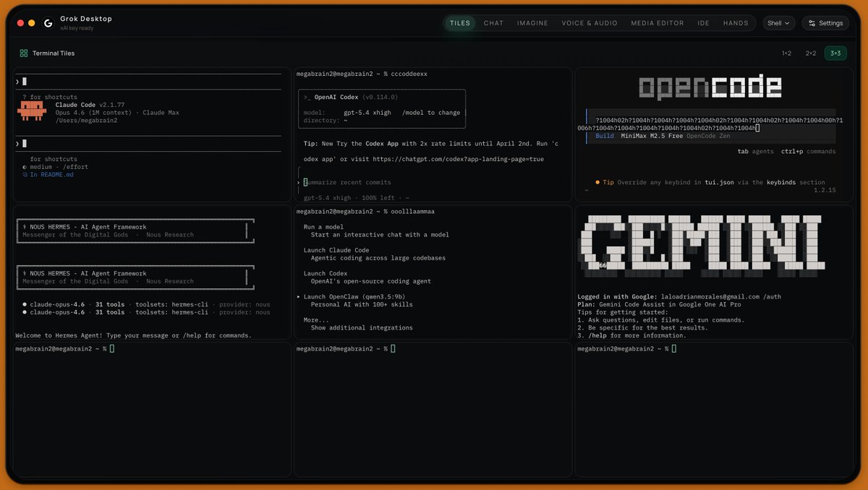Click opencode version number 1.2.15

(825, 190)
